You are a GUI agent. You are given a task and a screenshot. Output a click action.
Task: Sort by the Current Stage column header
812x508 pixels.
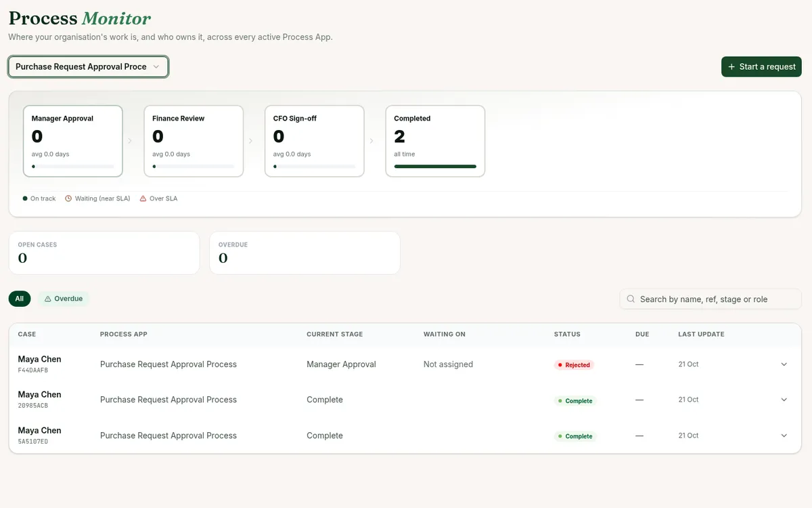click(335, 334)
